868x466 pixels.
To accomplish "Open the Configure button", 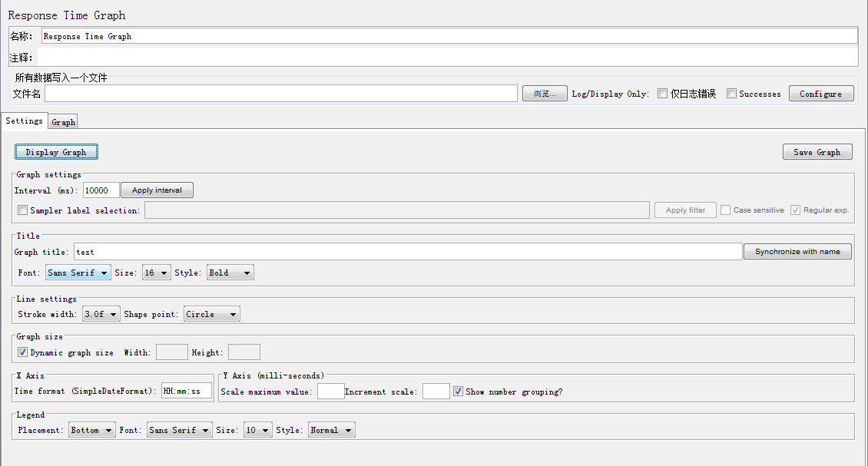I will tap(821, 94).
